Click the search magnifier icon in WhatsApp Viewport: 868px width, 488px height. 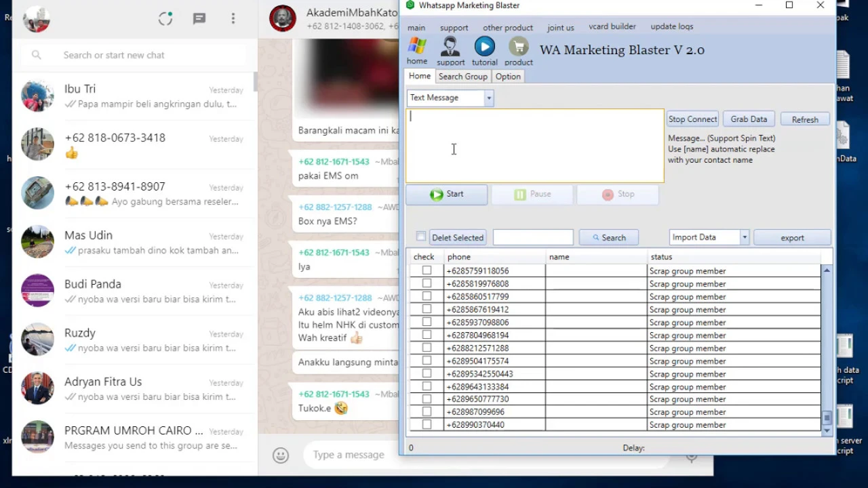37,55
